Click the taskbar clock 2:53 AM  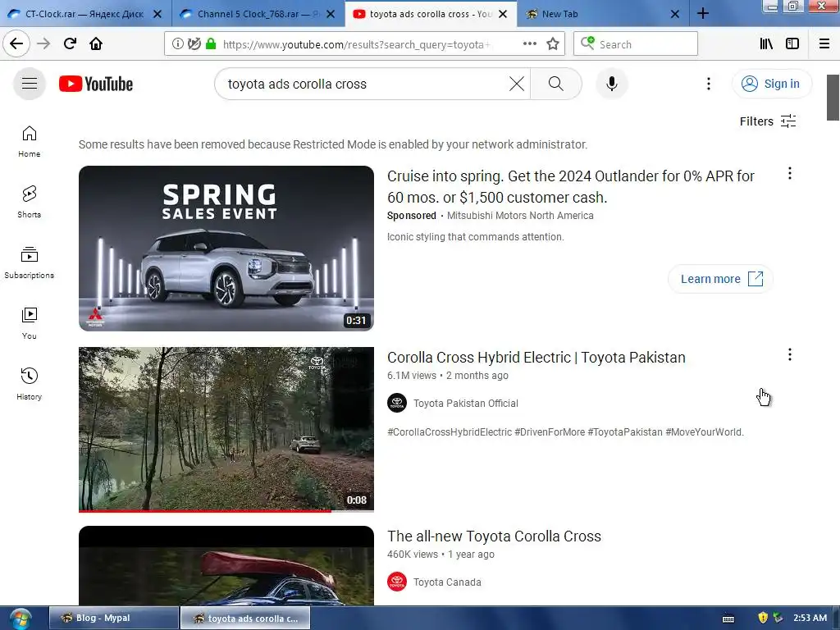[810, 618]
